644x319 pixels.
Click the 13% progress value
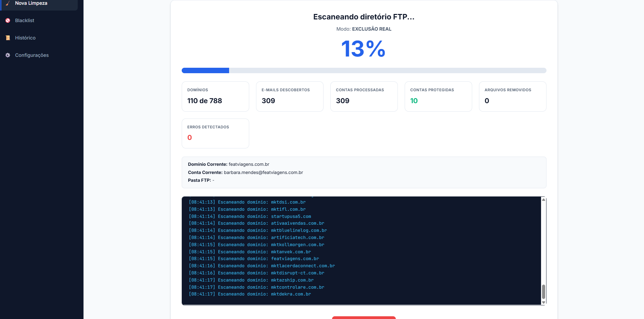coord(363,49)
